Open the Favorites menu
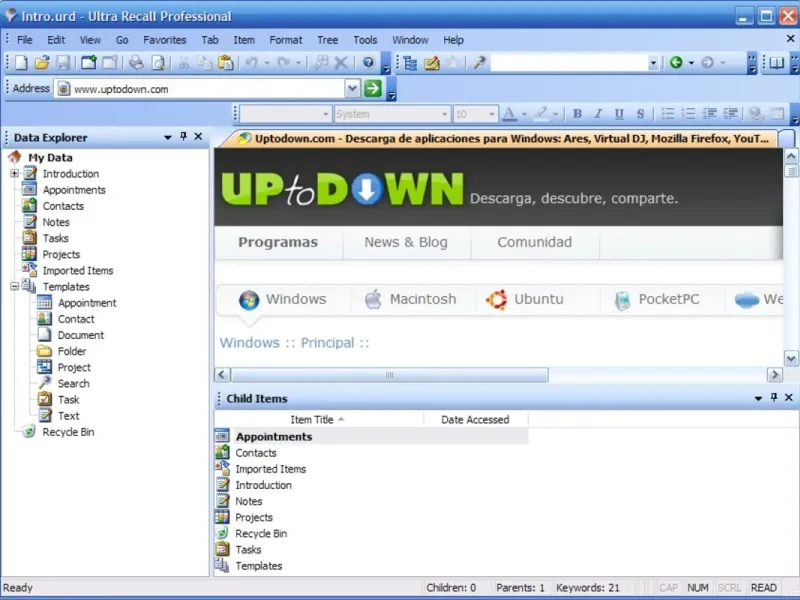The image size is (800, 600). tap(164, 40)
